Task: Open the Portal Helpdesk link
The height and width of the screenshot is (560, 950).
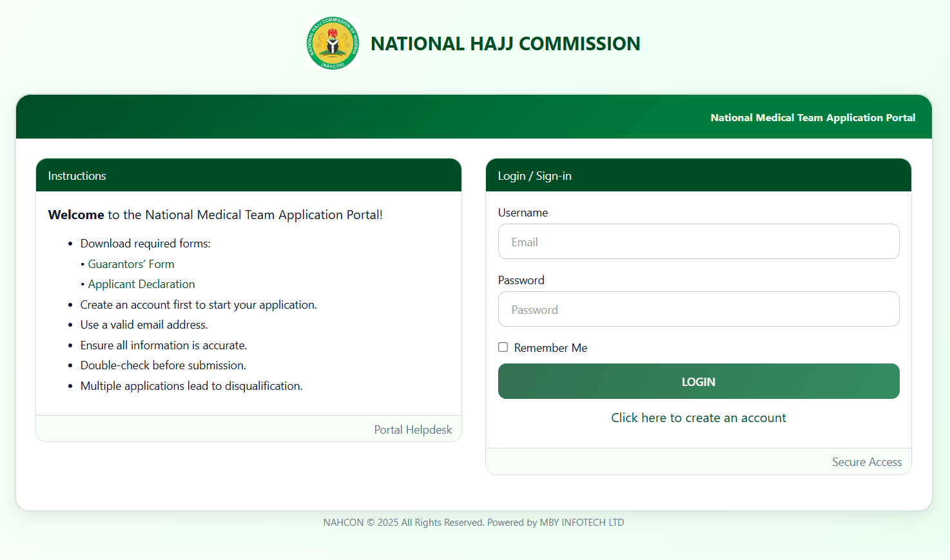Action: 413,430
